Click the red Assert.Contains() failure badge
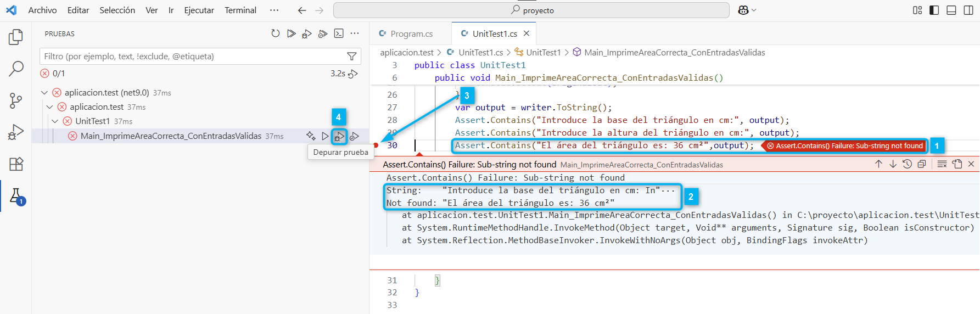 click(844, 146)
